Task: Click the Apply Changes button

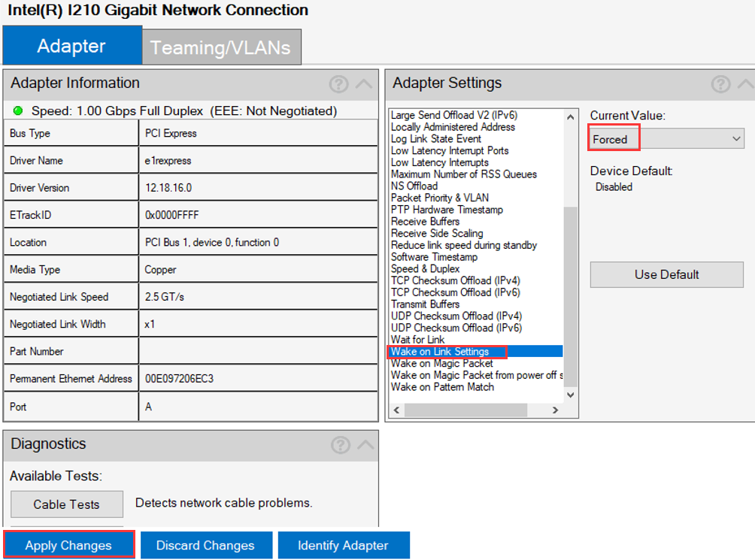Action: (x=69, y=545)
